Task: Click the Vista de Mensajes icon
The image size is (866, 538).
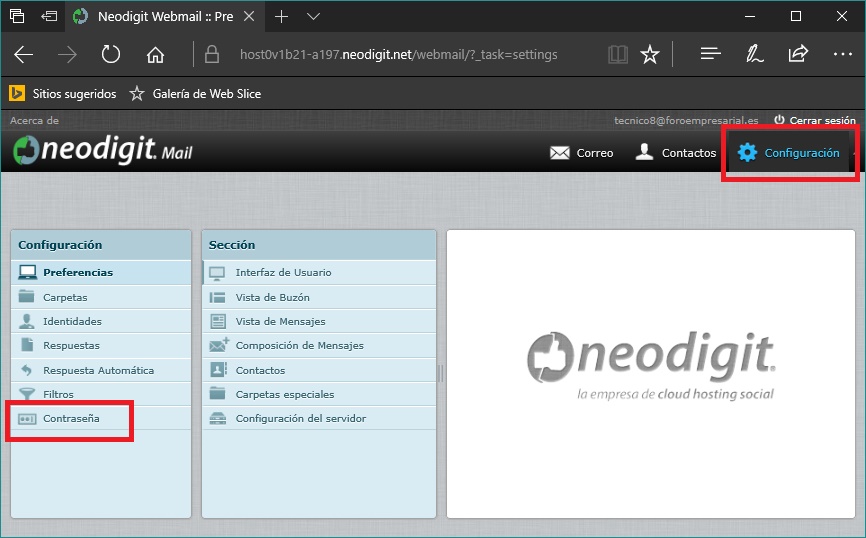Action: (x=218, y=321)
